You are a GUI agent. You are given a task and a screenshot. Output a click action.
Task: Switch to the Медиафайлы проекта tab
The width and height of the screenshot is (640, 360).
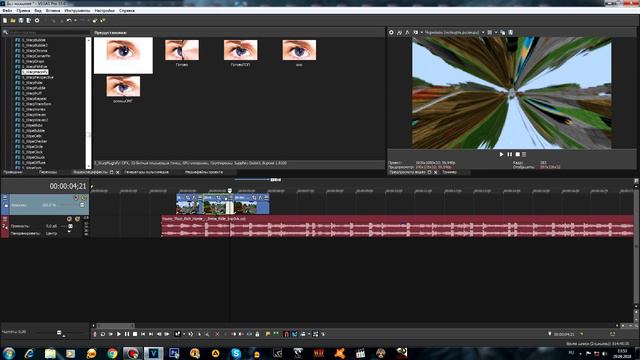(x=204, y=172)
